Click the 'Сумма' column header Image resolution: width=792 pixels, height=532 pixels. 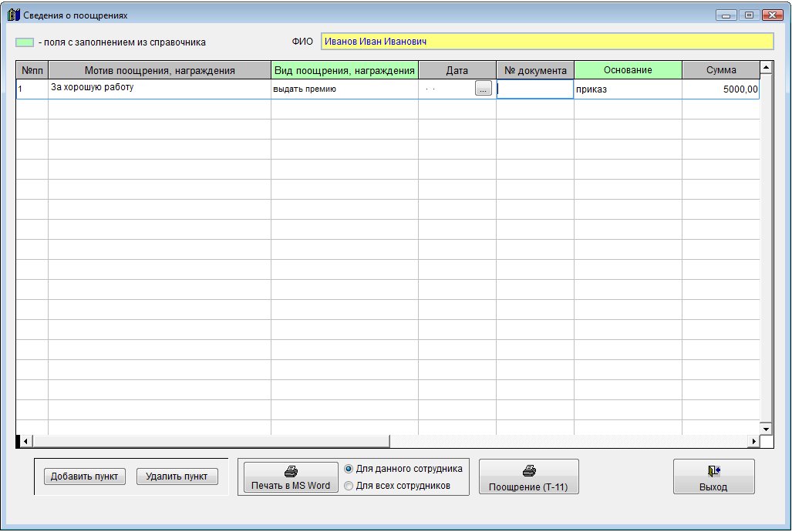click(721, 70)
